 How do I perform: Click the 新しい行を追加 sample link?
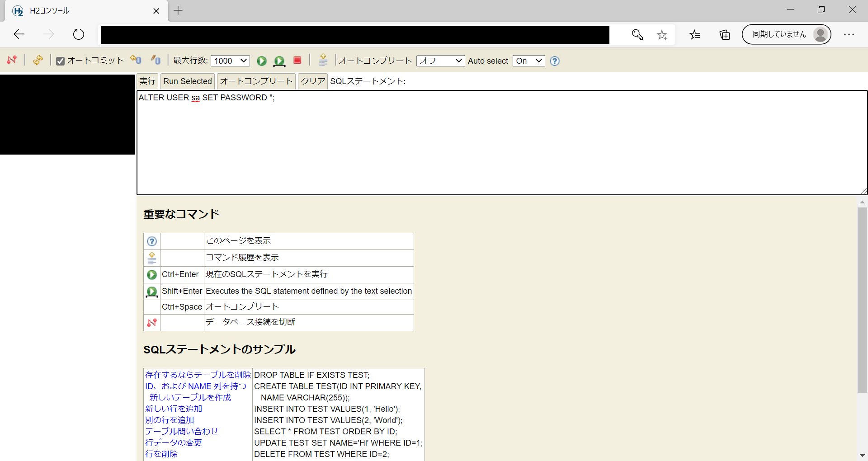(174, 409)
